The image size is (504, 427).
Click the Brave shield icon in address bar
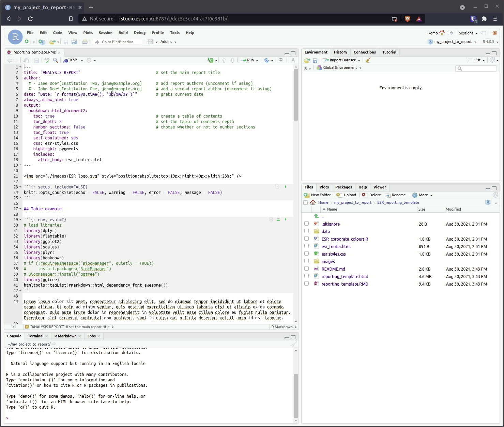click(408, 19)
